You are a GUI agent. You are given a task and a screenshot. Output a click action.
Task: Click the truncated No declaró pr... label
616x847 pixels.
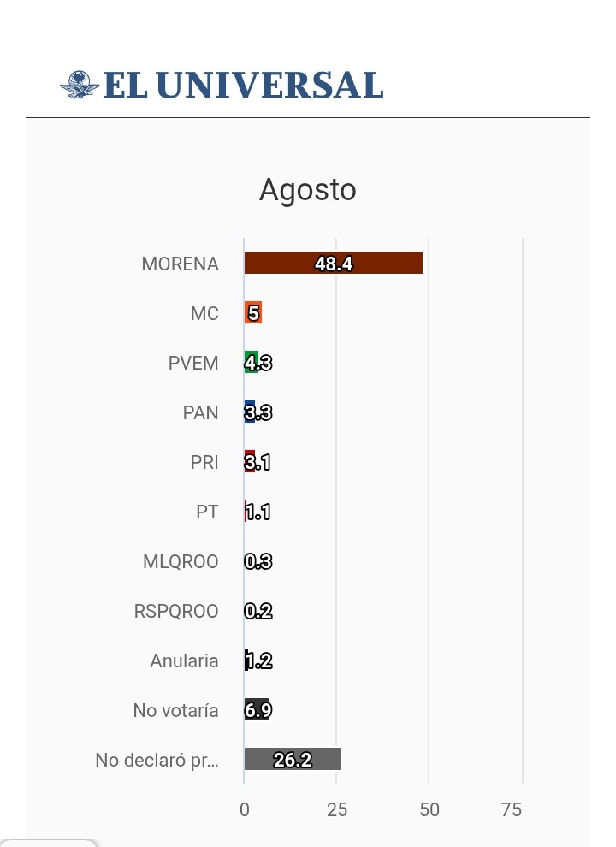coord(157,760)
